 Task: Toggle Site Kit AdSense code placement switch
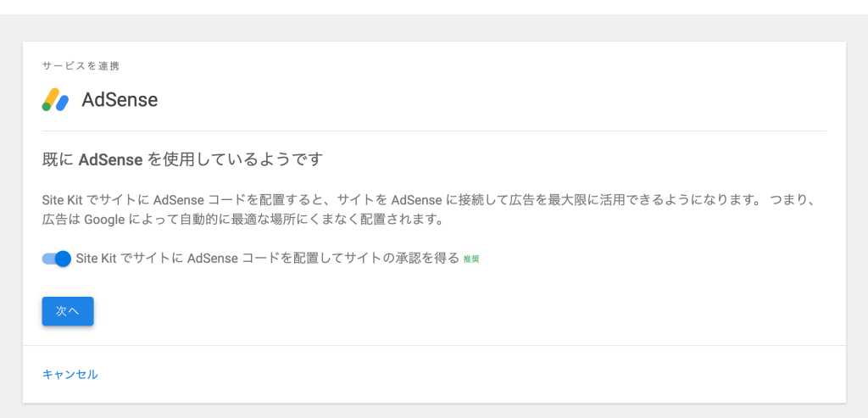(x=57, y=259)
